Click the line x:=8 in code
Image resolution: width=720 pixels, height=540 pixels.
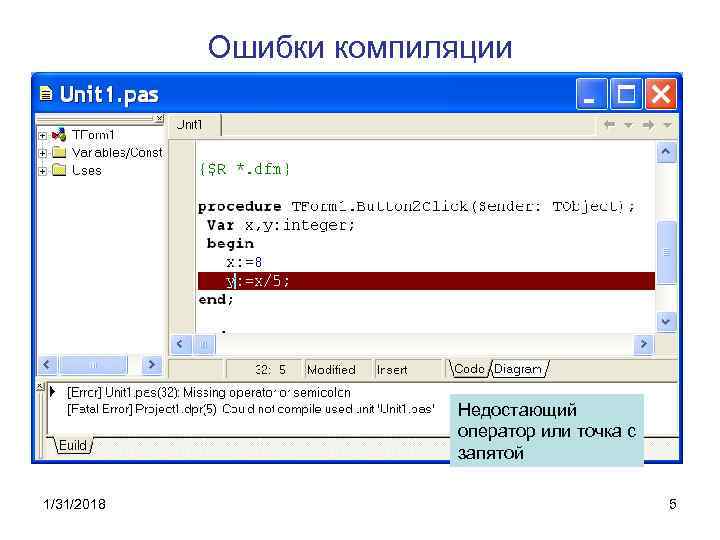pyautogui.click(x=244, y=263)
